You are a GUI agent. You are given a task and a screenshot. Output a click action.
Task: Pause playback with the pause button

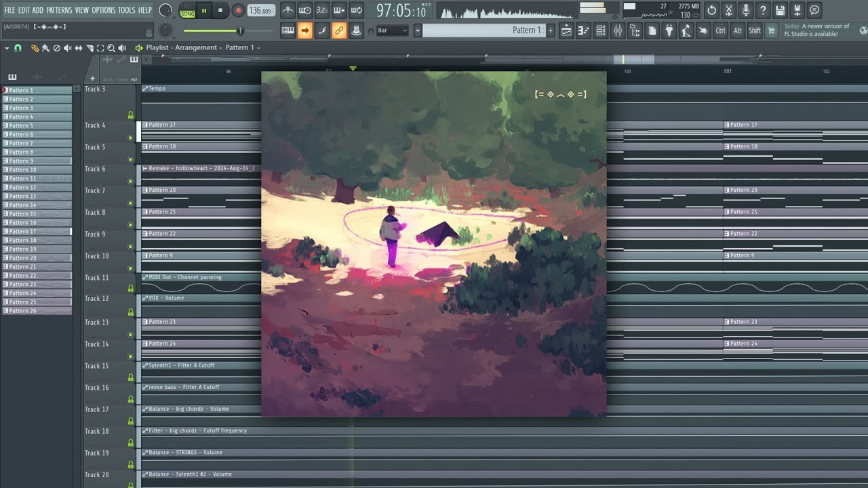click(204, 10)
